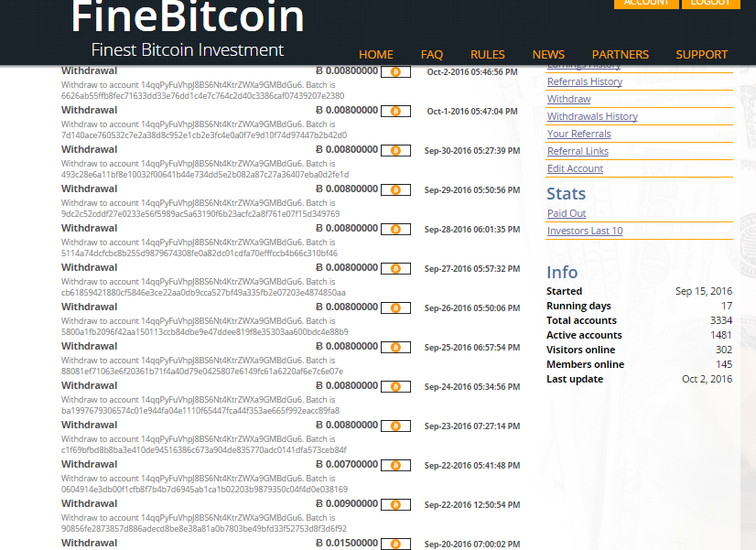Click the batch hash starting with 493c28e6
The height and width of the screenshot is (550, 756).
205,175
